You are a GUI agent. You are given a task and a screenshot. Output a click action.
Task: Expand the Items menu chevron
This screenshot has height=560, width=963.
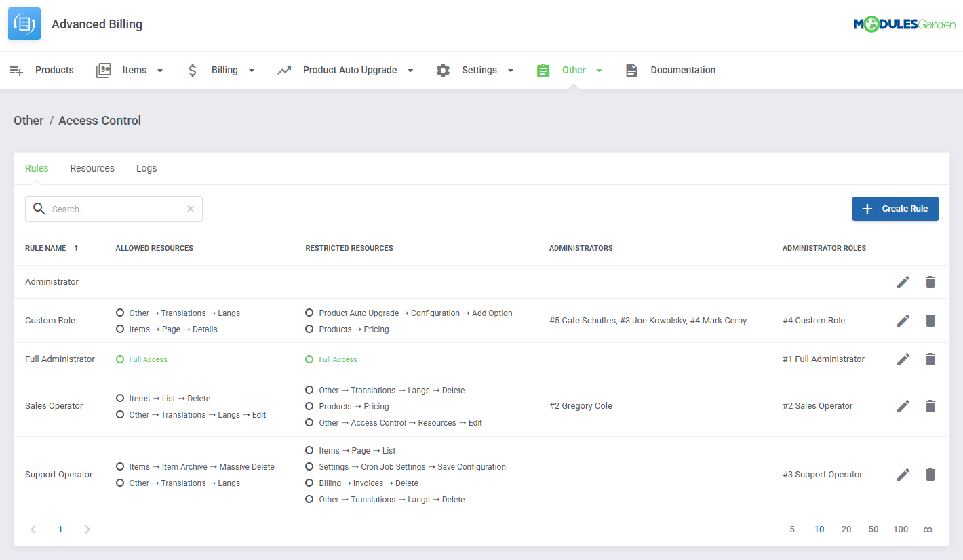click(x=160, y=70)
